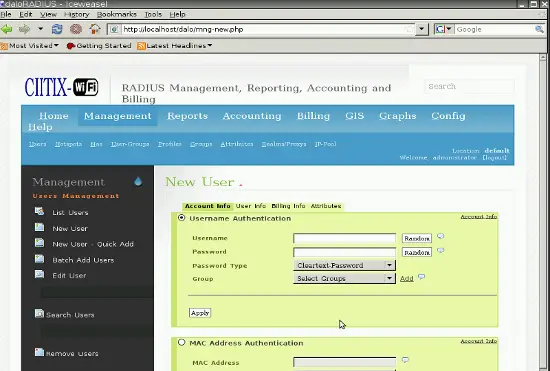The image size is (550, 371).
Task: Open the Select Groups dropdown
Action: point(344,278)
